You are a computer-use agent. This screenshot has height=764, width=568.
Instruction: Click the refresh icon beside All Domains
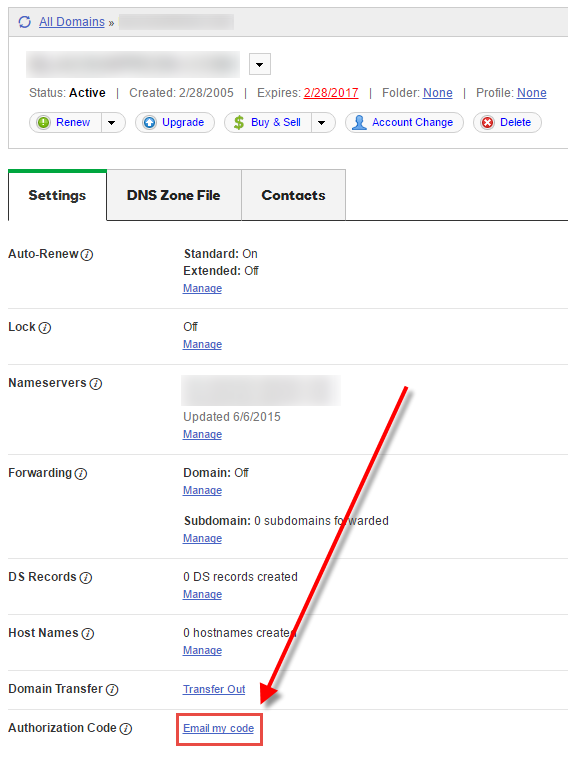point(24,22)
